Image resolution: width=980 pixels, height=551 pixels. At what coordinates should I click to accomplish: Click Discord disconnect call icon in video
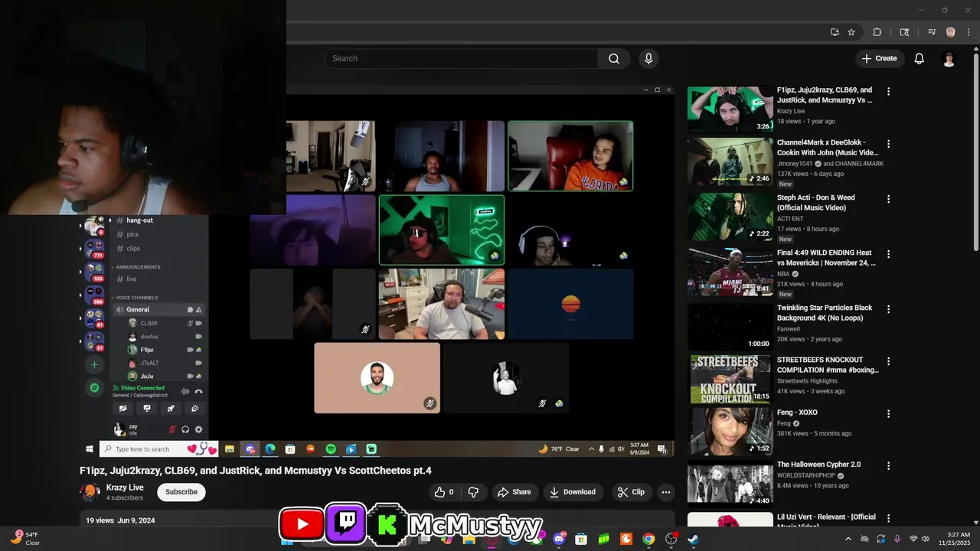click(x=198, y=391)
